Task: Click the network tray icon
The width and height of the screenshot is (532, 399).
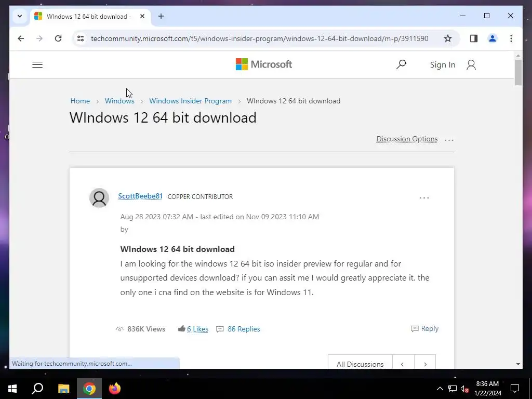Action: click(453, 389)
